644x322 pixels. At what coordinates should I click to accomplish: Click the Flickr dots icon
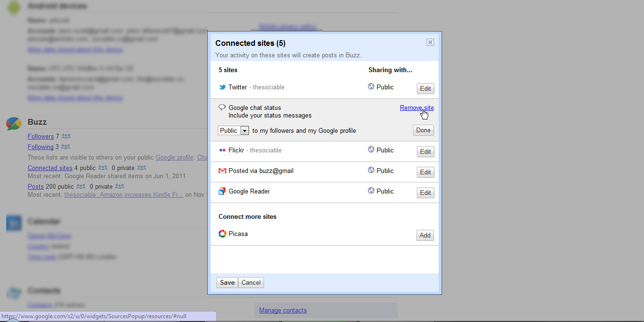222,150
